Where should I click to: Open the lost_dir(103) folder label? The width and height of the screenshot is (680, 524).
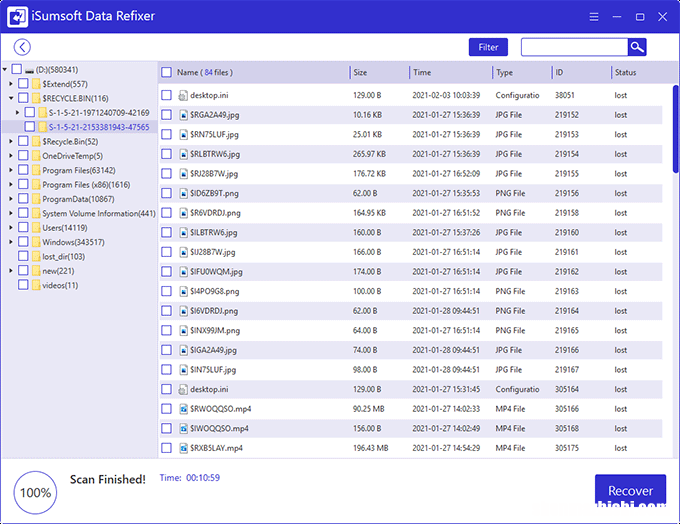tap(64, 256)
